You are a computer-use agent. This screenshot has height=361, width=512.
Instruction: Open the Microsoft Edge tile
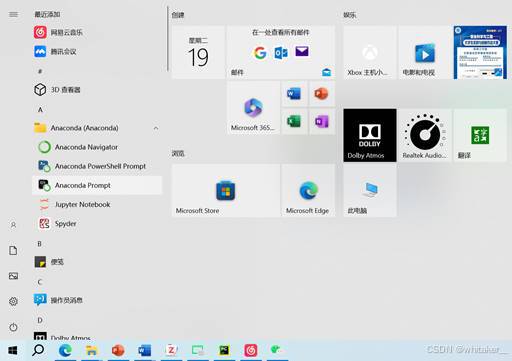[308, 191]
